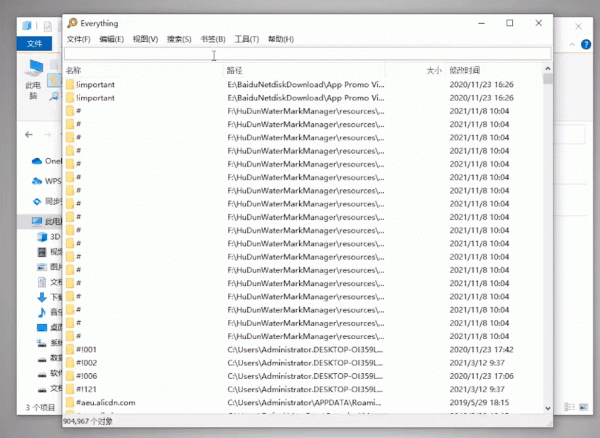Select the 视频 folder icon in Explorer sidebar
Image resolution: width=600 pixels, height=438 pixels.
click(x=42, y=252)
